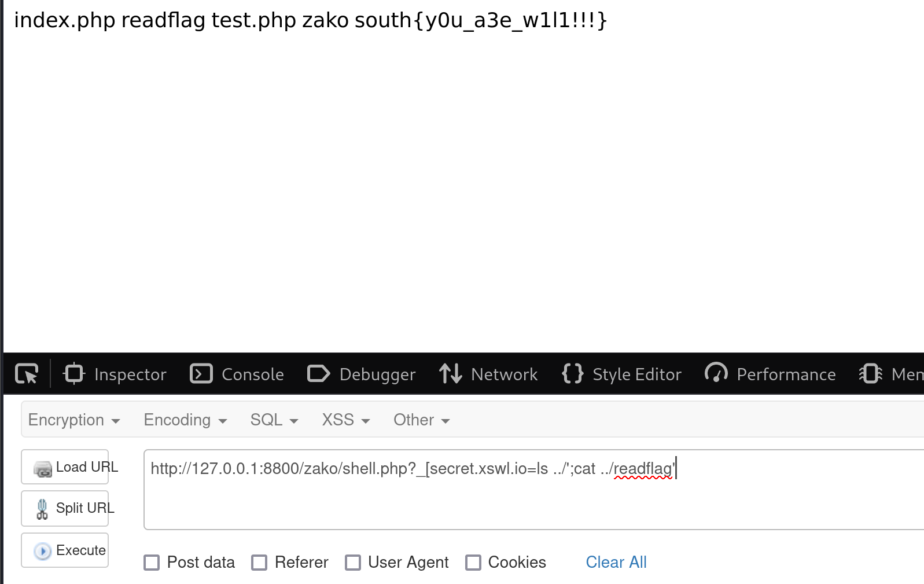The image size is (924, 584).
Task: Expand the Other dropdown menu
Action: (422, 420)
